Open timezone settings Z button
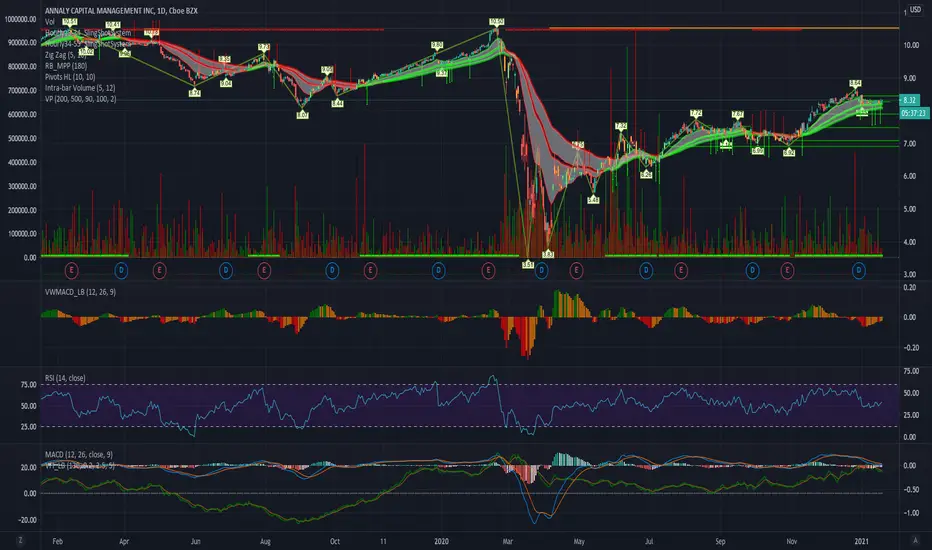932x550 pixels. (x=20, y=540)
